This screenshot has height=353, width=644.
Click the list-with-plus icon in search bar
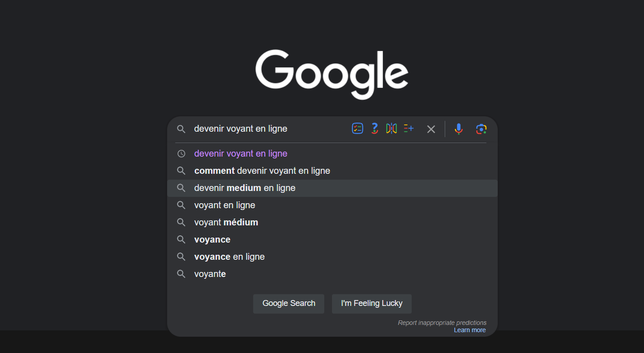click(x=409, y=129)
